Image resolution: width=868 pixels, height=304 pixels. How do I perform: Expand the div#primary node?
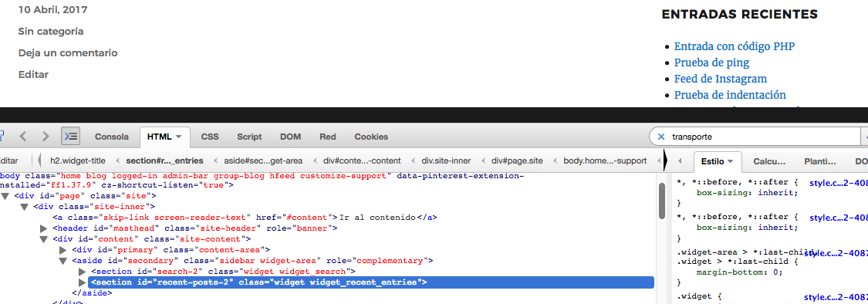pos(63,250)
